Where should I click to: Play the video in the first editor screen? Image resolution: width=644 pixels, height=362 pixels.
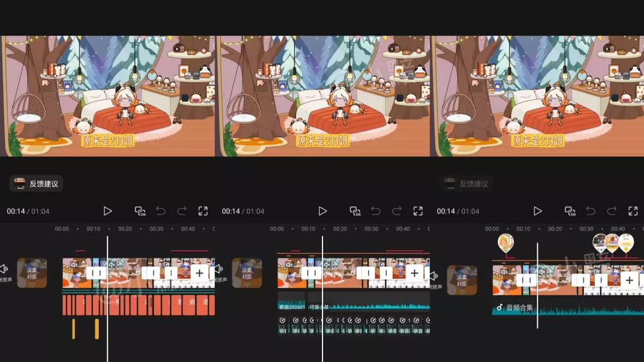(108, 211)
